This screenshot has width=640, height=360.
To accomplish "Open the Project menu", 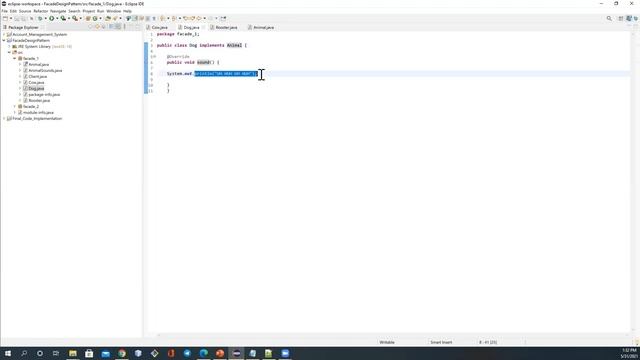I will tap(89, 11).
